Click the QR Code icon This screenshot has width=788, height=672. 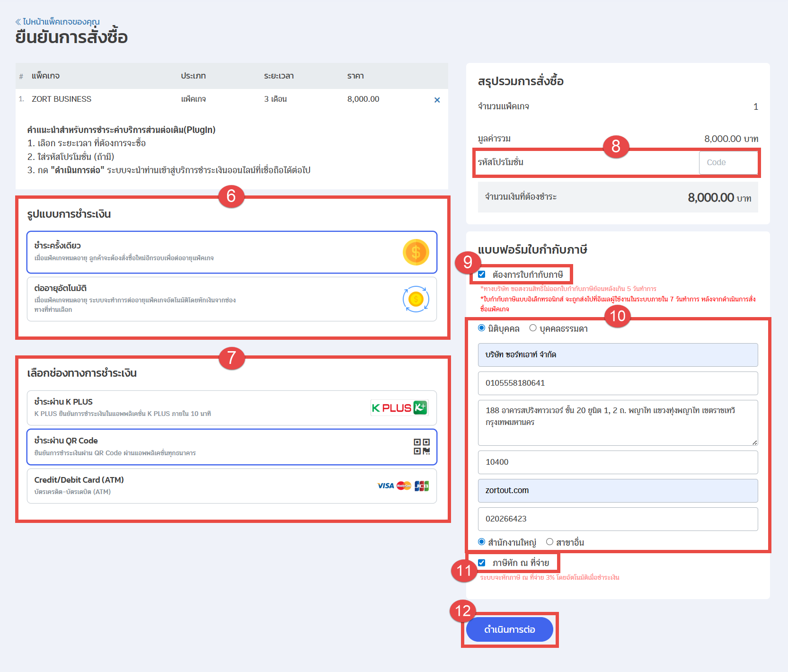pos(421,447)
